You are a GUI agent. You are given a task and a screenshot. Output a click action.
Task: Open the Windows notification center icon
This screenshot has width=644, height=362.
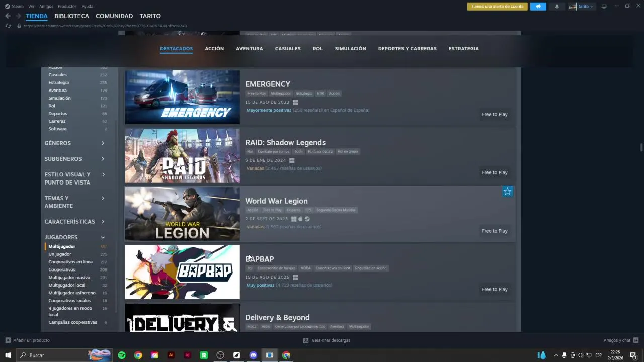[633, 355]
